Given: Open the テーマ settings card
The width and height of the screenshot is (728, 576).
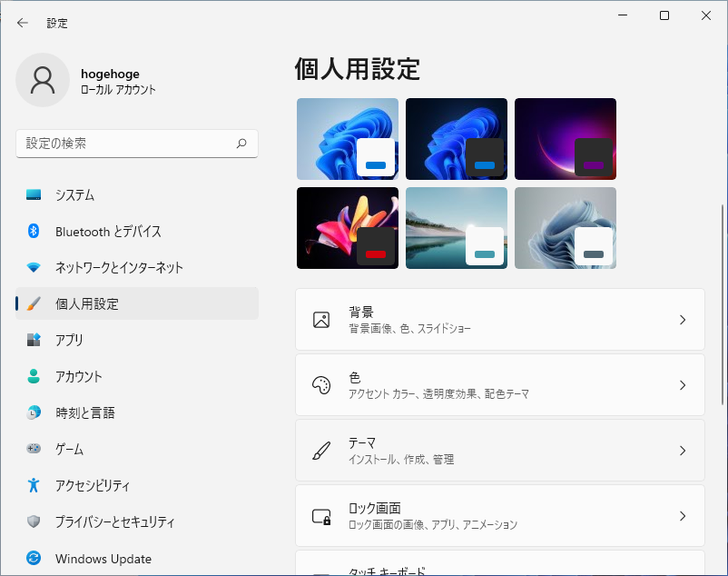Looking at the screenshot, I should click(500, 451).
